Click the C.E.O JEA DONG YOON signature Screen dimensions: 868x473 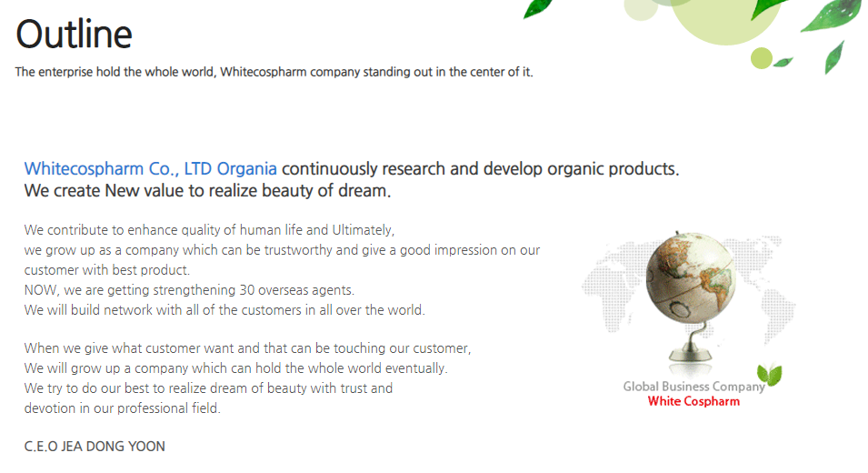95,447
